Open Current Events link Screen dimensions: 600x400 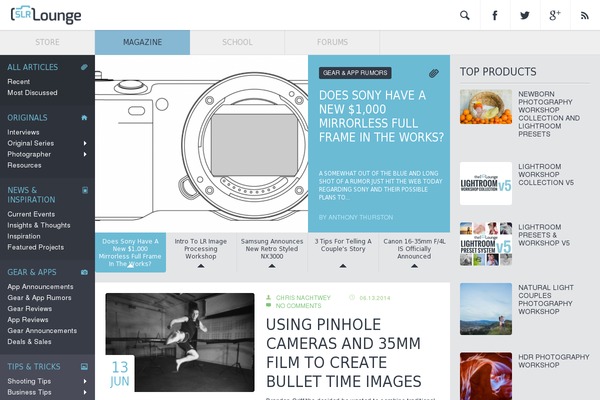point(31,214)
